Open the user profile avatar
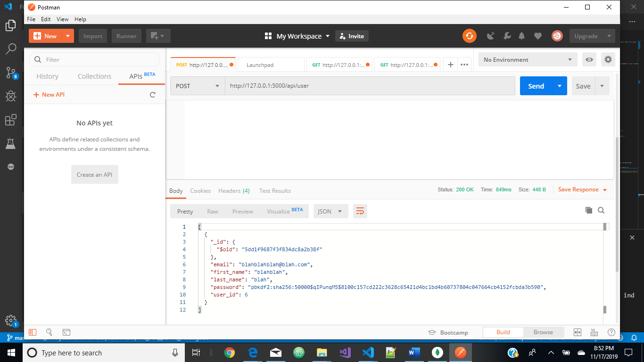Viewport: 644px width, 362px height. pos(557,36)
